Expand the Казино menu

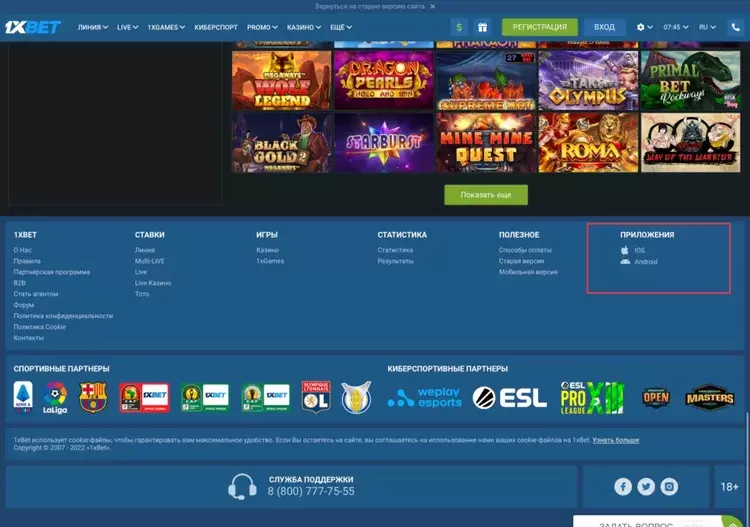click(x=304, y=27)
